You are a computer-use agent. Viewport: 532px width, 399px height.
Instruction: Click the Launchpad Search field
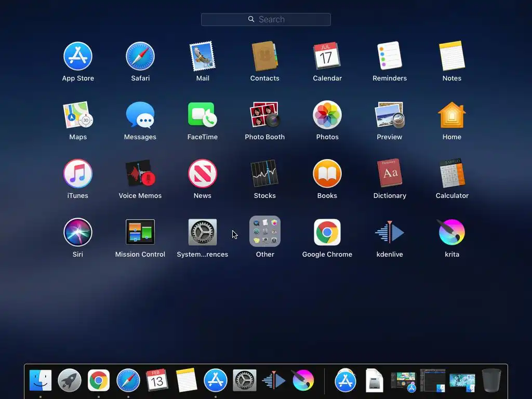coord(266,19)
